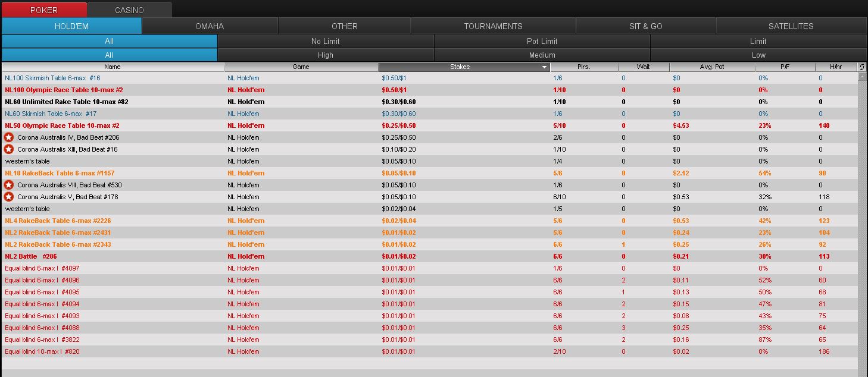Click the table list vertical scrollbar
Image resolution: width=868 pixels, height=377 pixels.
[862, 224]
